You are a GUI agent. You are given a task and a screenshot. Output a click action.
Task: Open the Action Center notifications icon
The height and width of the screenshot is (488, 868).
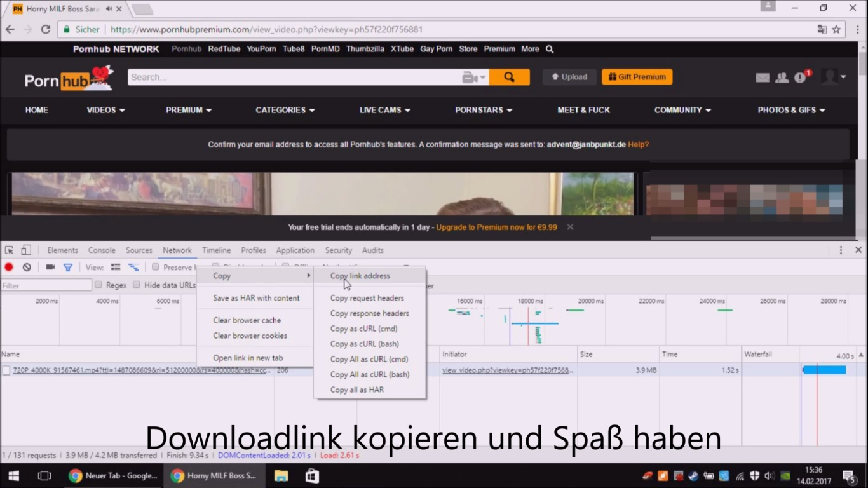[849, 475]
